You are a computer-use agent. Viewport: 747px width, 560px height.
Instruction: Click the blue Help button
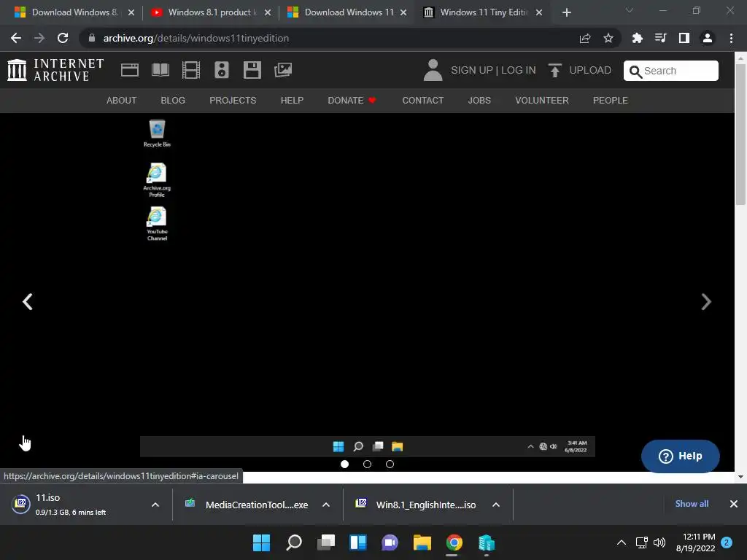tap(681, 456)
